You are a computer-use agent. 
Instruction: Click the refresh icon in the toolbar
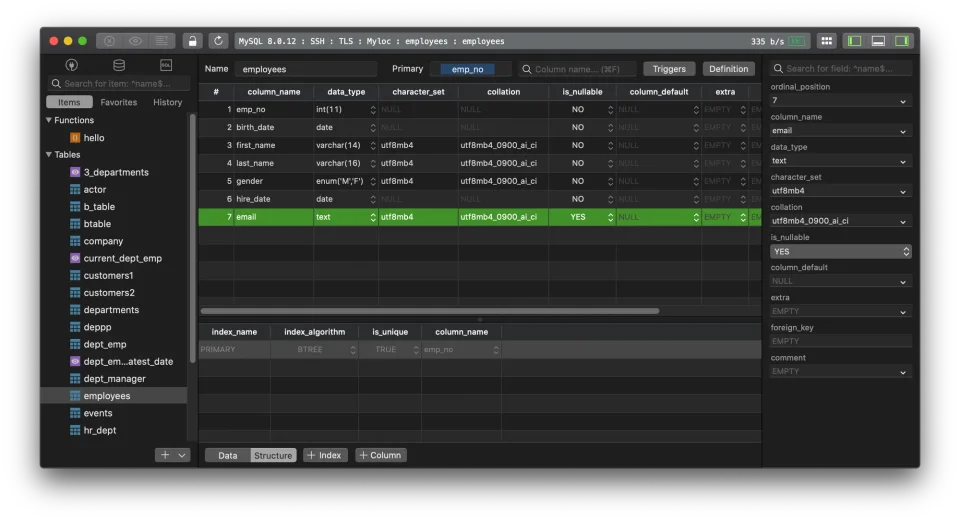click(x=218, y=41)
